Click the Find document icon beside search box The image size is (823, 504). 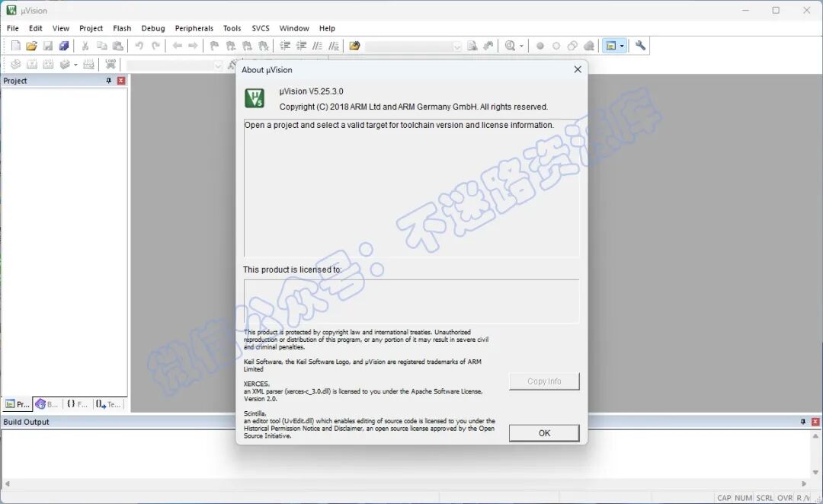[472, 46]
